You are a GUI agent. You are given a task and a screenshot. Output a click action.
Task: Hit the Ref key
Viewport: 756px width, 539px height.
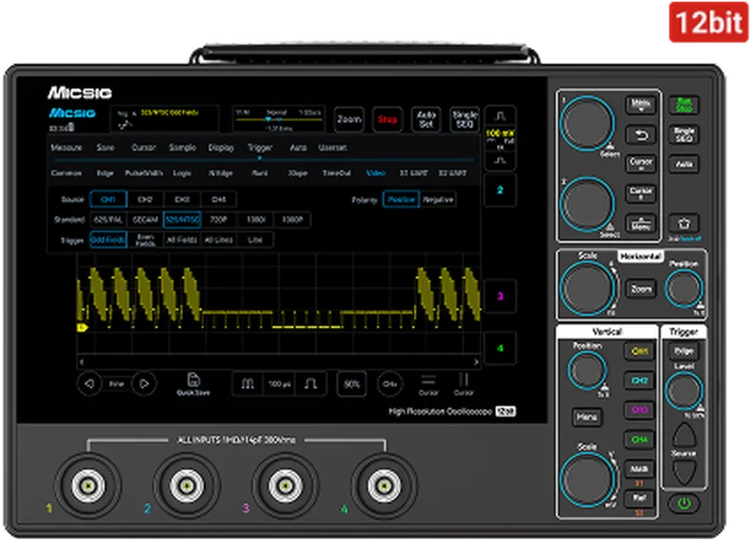point(640,498)
